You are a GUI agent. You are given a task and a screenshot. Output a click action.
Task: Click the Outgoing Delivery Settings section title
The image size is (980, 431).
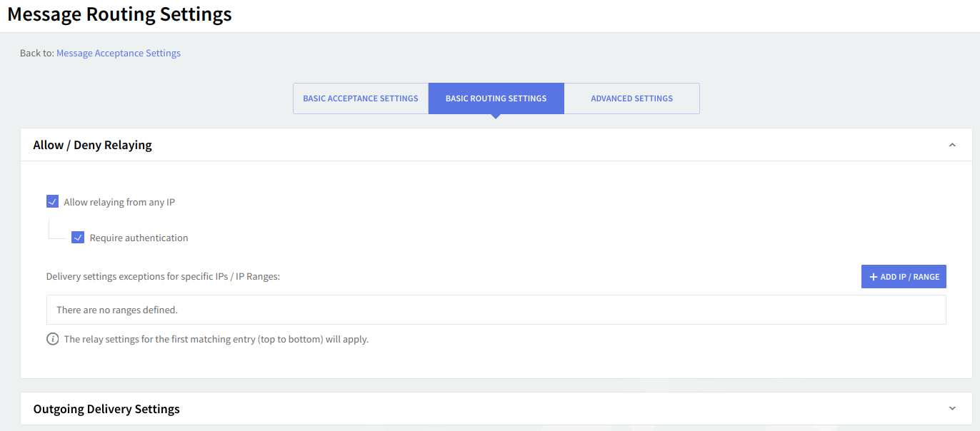(106, 409)
